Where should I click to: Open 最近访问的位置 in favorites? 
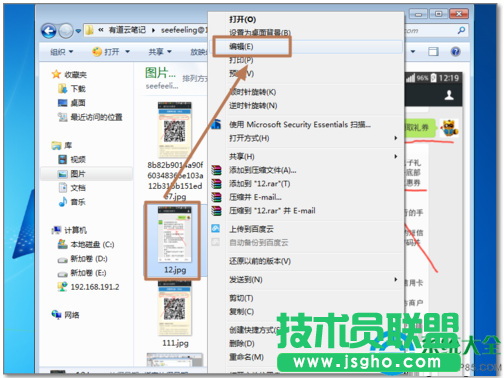tap(90, 117)
